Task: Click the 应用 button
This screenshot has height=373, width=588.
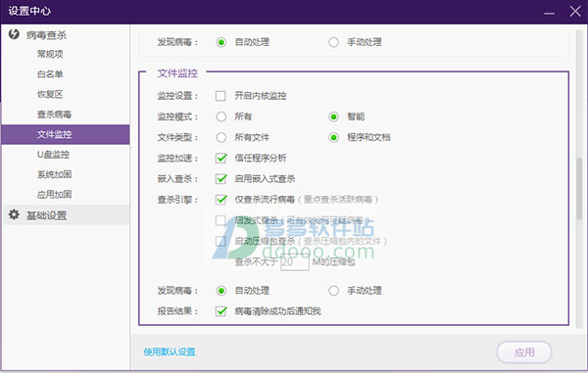Action: pos(524,352)
